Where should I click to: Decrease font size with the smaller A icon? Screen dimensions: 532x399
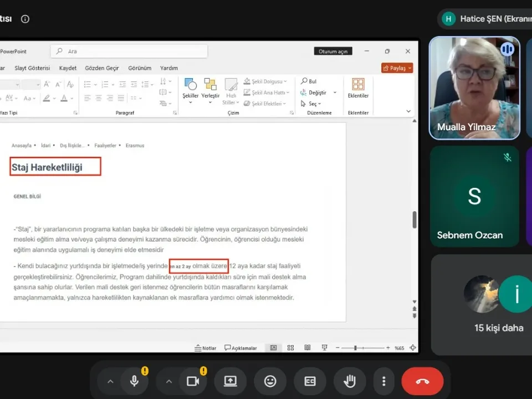(x=58, y=84)
